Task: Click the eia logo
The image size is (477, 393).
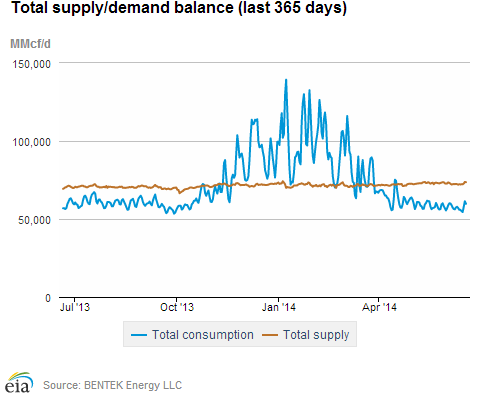Action: click(x=19, y=383)
